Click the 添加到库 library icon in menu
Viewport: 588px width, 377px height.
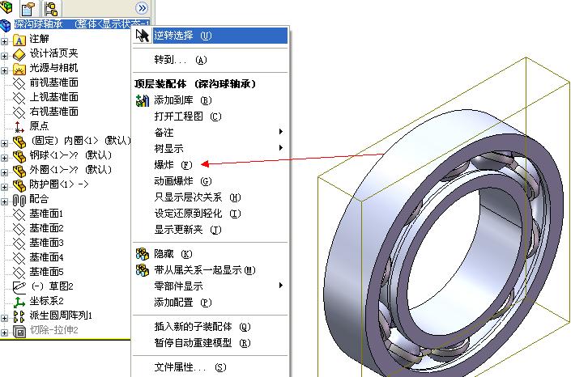[x=143, y=100]
